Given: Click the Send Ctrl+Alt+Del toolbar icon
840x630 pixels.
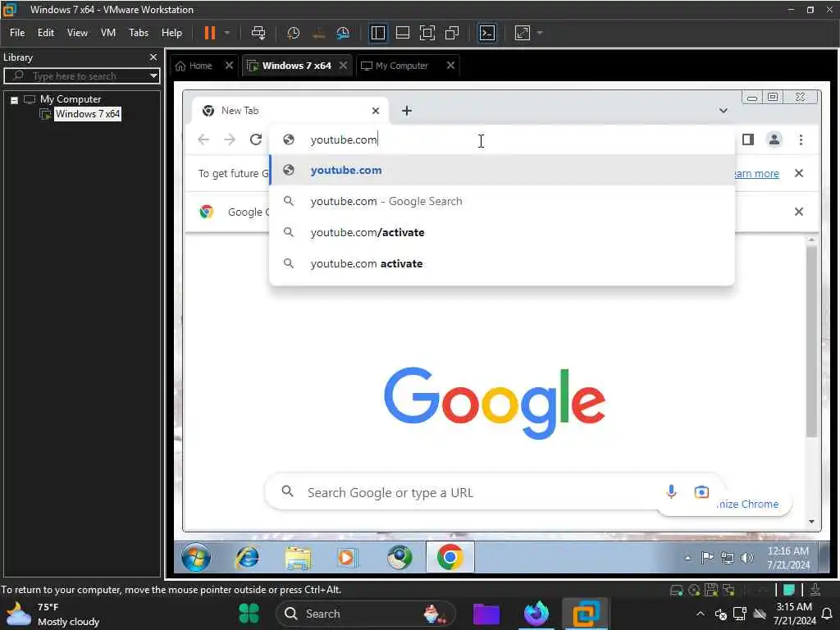Looking at the screenshot, I should 258,33.
